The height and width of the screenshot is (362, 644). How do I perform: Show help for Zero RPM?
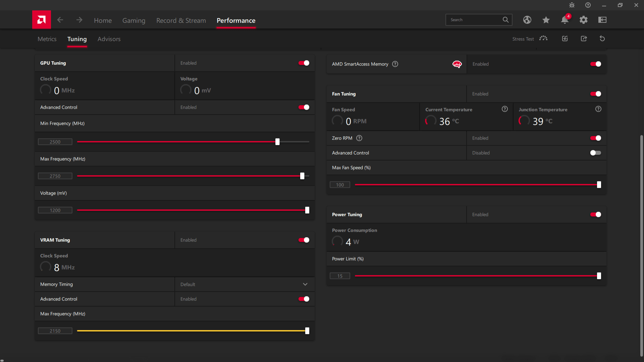[x=359, y=138]
